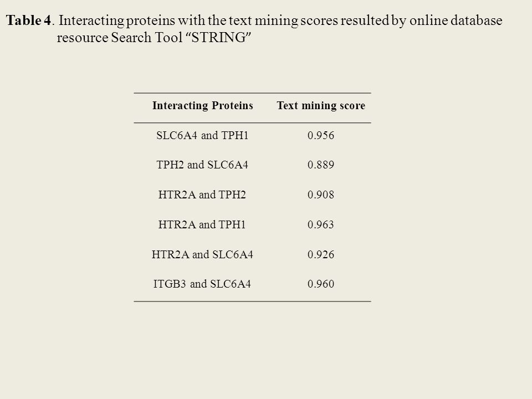Image resolution: width=532 pixels, height=399 pixels.
Task: Select the Interacting Proteins column header
Action: click(203, 105)
